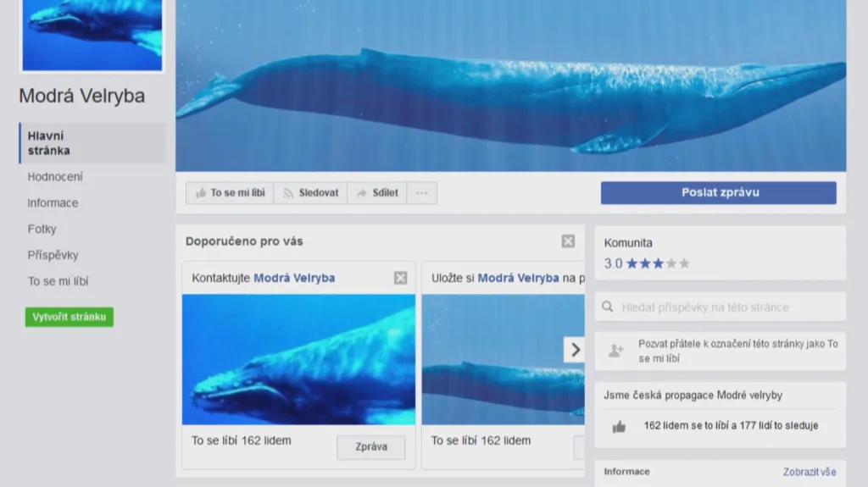868x487 pixels.
Task: Click the Sdílet share button
Action: 377,193
